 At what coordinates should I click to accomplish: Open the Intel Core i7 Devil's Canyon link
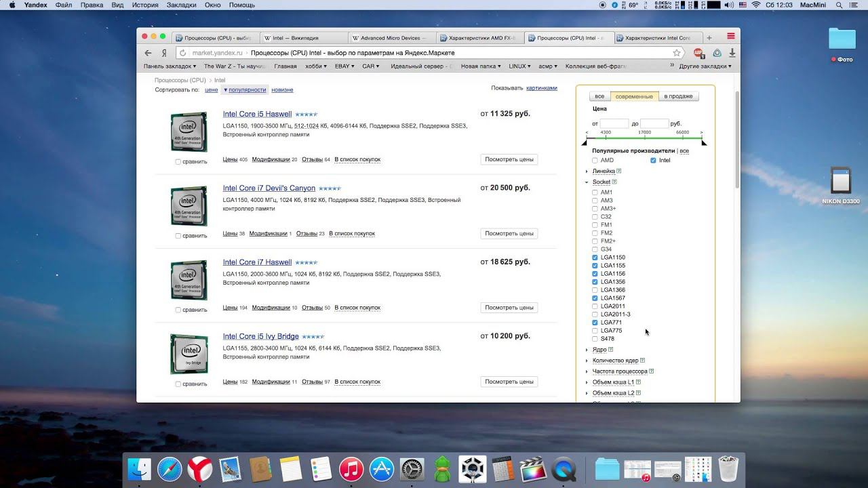pyautogui.click(x=269, y=188)
